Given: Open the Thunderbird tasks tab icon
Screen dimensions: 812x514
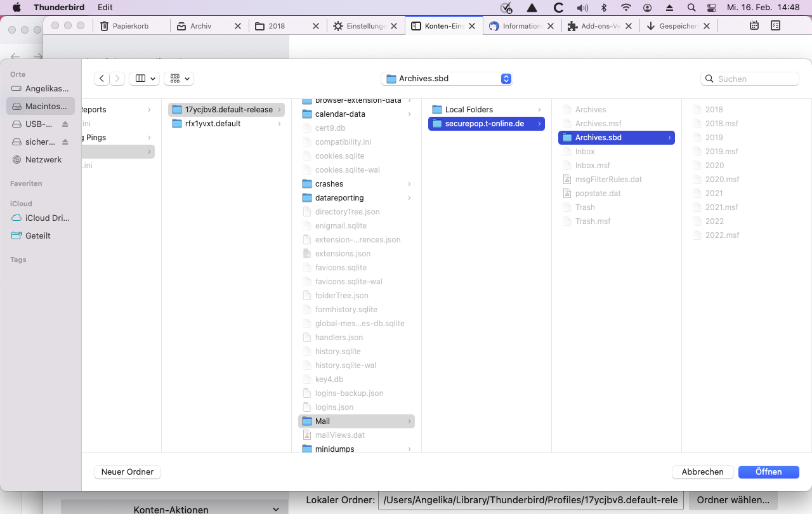Looking at the screenshot, I should tap(775, 26).
